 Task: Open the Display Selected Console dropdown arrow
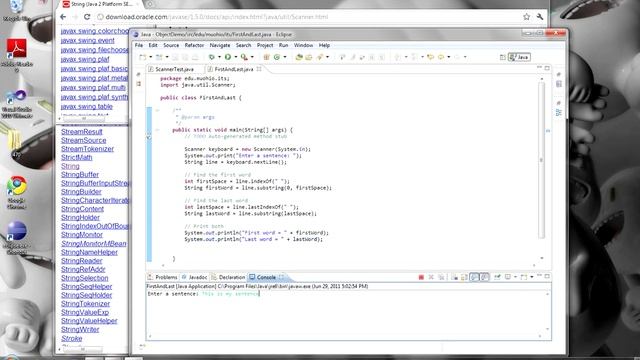515,277
